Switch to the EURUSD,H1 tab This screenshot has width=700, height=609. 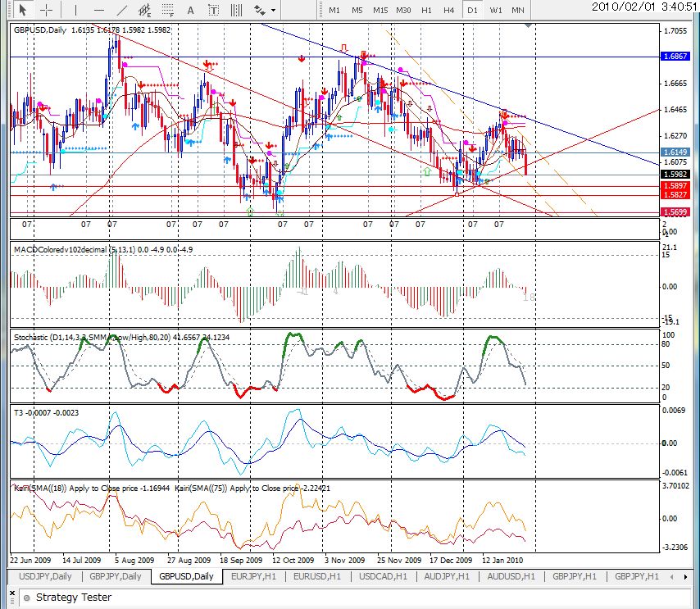pos(317,576)
